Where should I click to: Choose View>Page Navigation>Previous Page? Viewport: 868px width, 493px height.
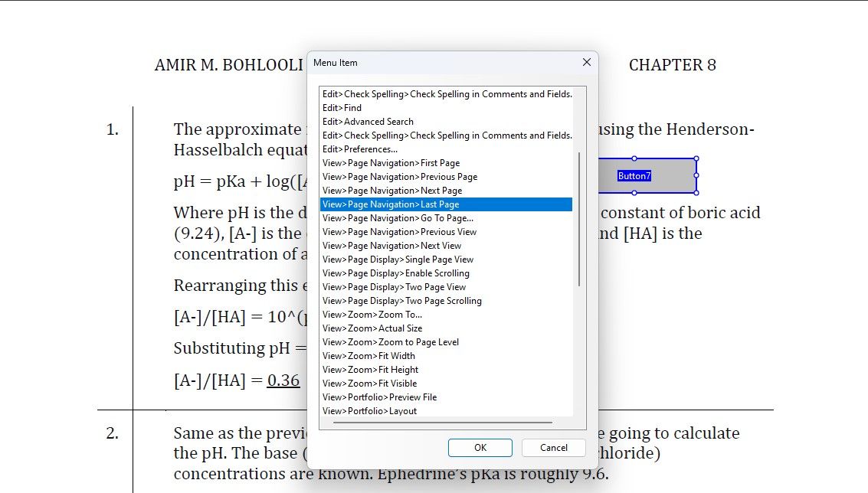point(446,177)
